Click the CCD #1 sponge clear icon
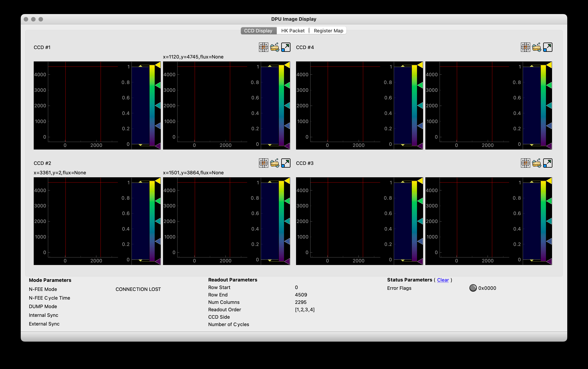The height and width of the screenshot is (369, 588). click(x=275, y=47)
